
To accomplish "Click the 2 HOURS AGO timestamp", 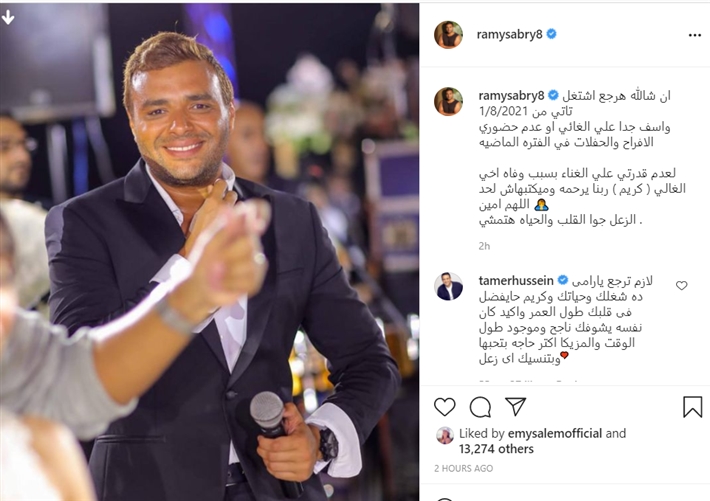I will pyautogui.click(x=463, y=468).
